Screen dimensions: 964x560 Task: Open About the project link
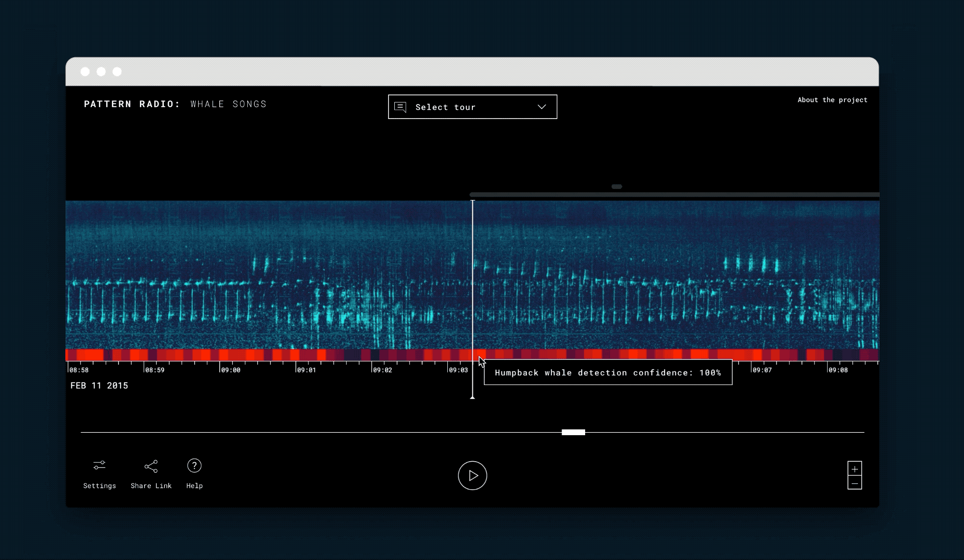(x=832, y=100)
